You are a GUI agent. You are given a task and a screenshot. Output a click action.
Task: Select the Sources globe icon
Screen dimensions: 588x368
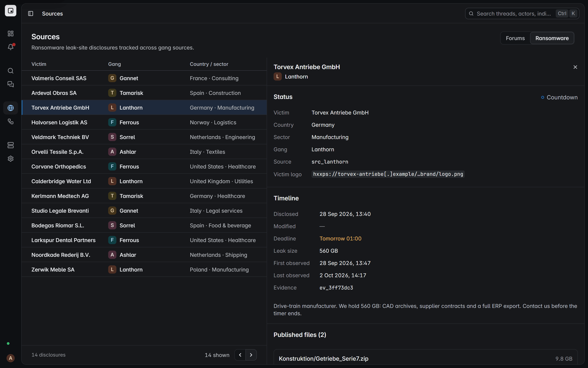10,108
